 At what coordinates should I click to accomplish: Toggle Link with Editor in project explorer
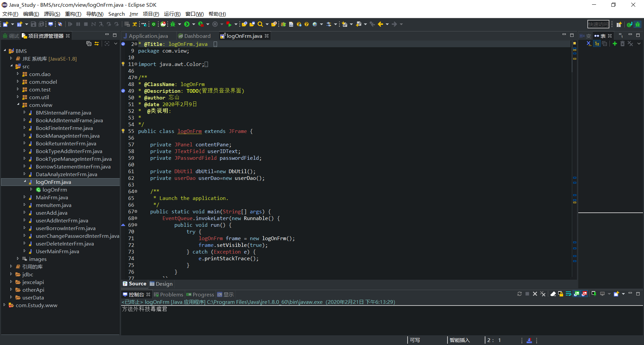[x=97, y=44]
